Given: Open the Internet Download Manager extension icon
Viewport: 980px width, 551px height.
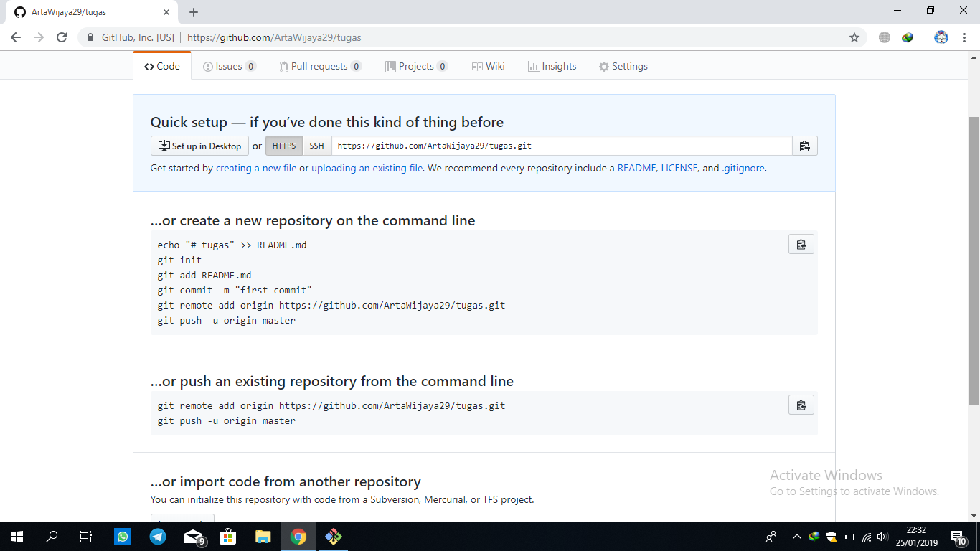Looking at the screenshot, I should 908,37.
